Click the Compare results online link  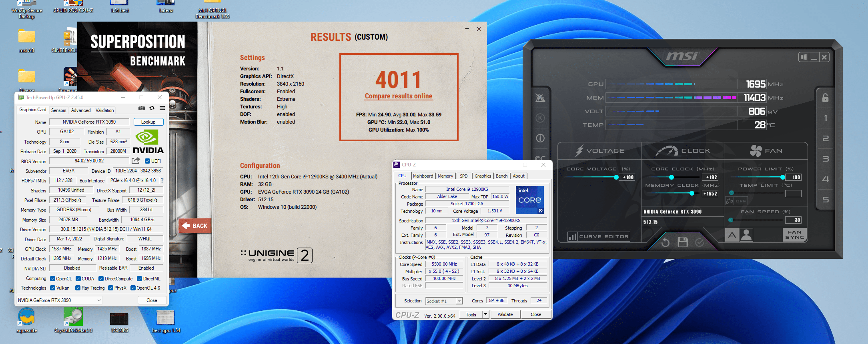[x=399, y=96]
